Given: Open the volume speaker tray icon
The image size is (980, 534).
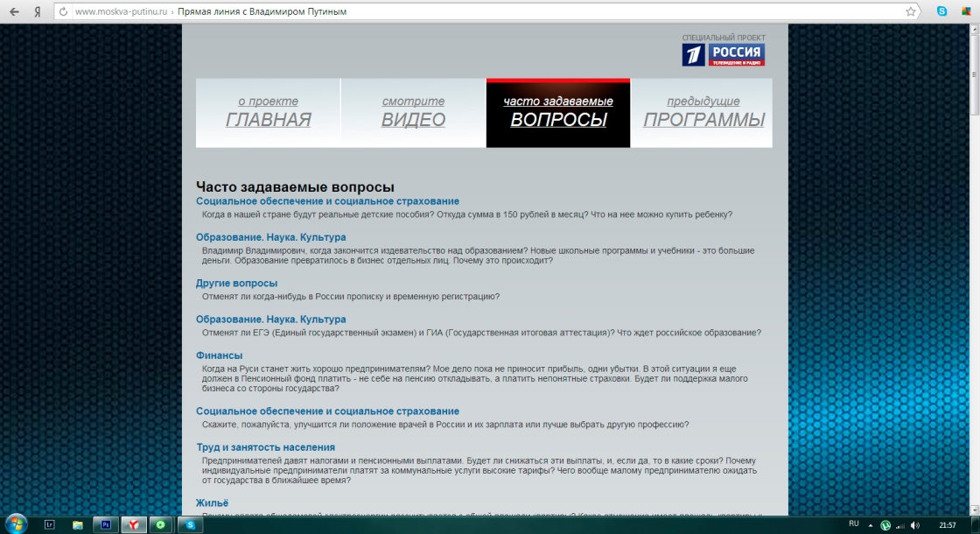Looking at the screenshot, I should point(915,525).
